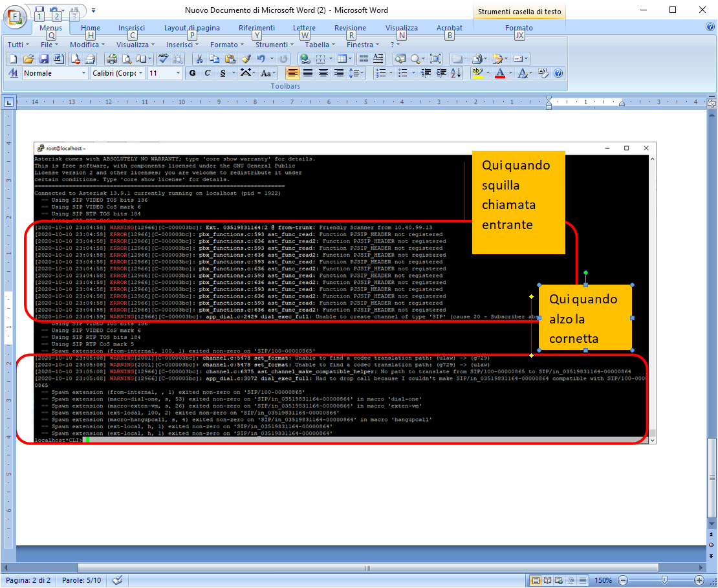The height and width of the screenshot is (588, 718).
Task: Switch to the Home ribbon tab
Action: point(90,28)
